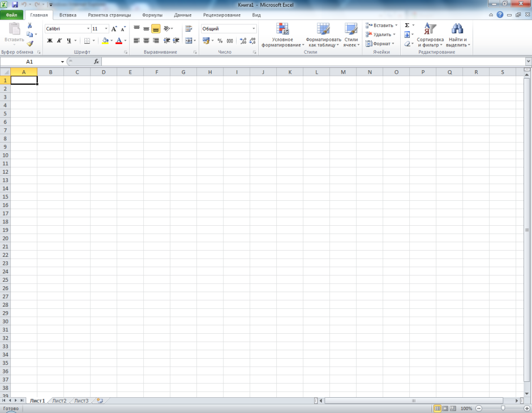The height and width of the screenshot is (413, 532).
Task: Expand the Вставить cells dropdown
Action: [396, 25]
